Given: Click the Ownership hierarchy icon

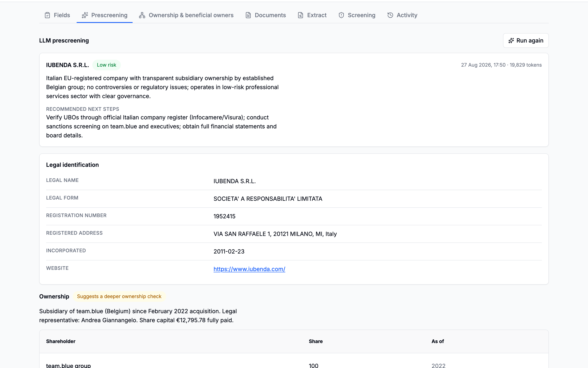Looking at the screenshot, I should 142,15.
